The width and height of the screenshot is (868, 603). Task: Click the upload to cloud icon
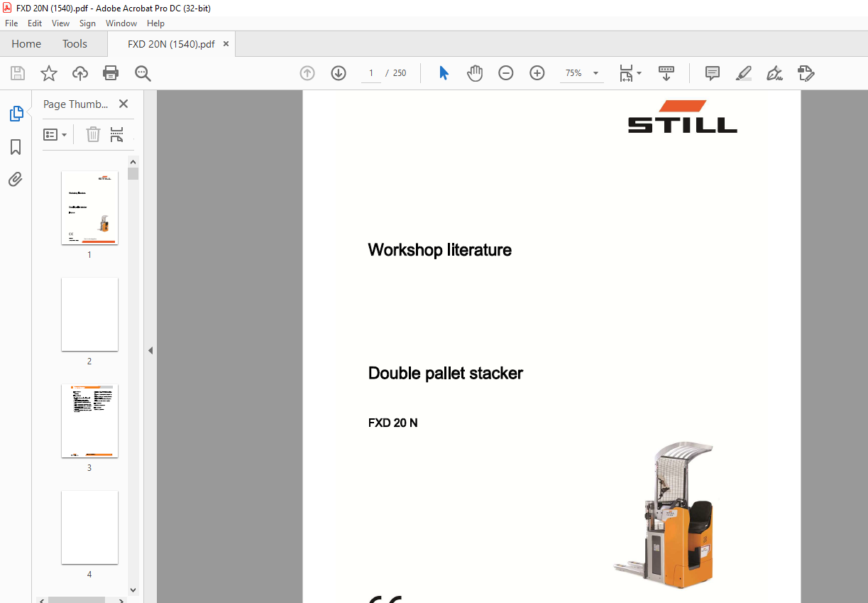click(80, 73)
